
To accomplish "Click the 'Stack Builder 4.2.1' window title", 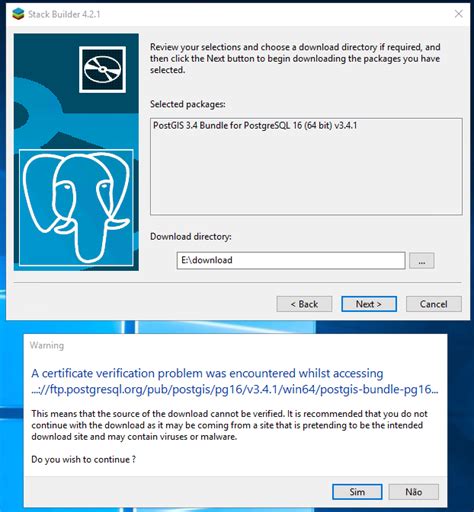I will pos(64,14).
